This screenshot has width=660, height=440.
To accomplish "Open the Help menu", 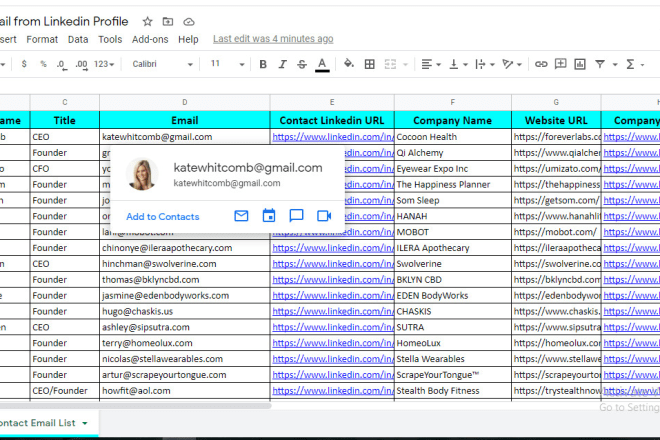I will coord(188,39).
